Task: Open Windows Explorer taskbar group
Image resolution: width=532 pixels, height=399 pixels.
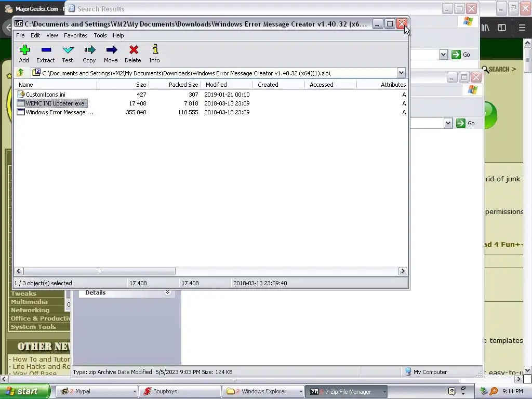Action: [x=263, y=392]
